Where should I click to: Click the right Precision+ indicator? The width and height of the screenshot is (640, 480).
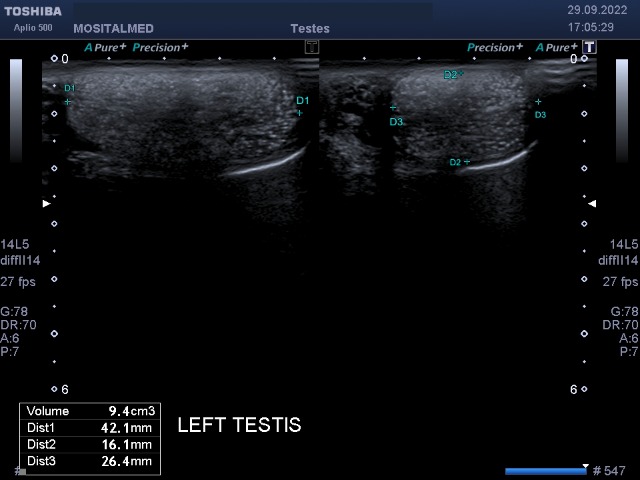point(495,47)
